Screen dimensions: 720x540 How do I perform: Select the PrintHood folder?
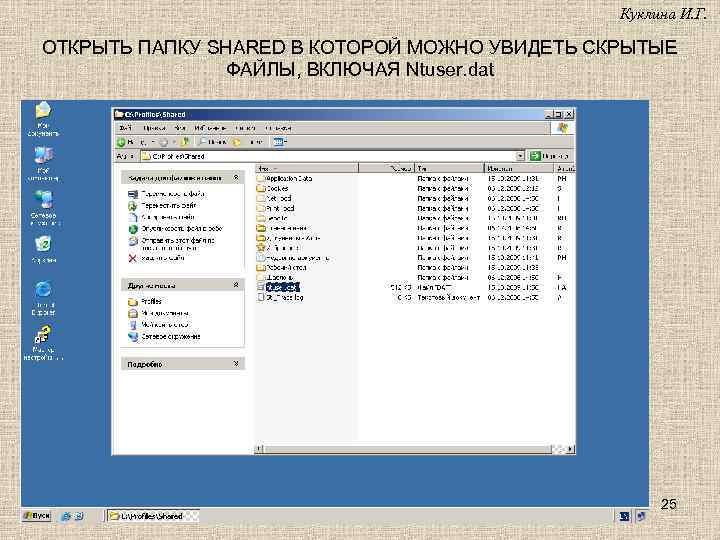[276, 208]
